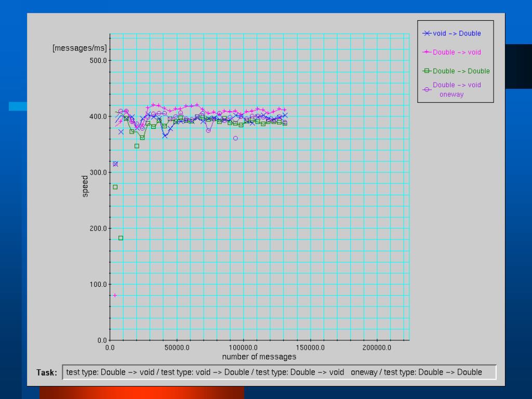Click the green 'Double -> Double' legend entry

(456, 71)
